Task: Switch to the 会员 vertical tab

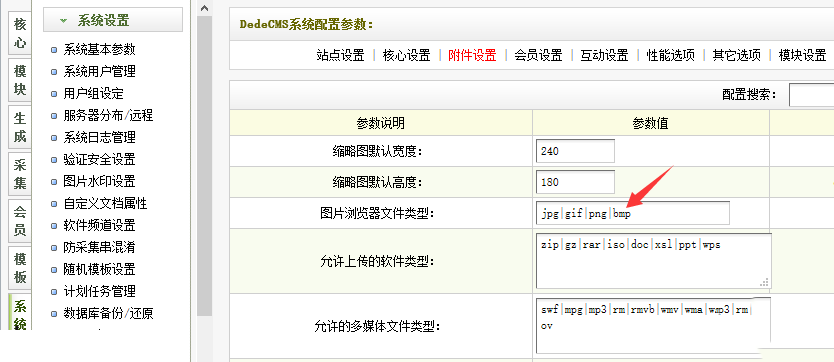Action: pyautogui.click(x=20, y=221)
